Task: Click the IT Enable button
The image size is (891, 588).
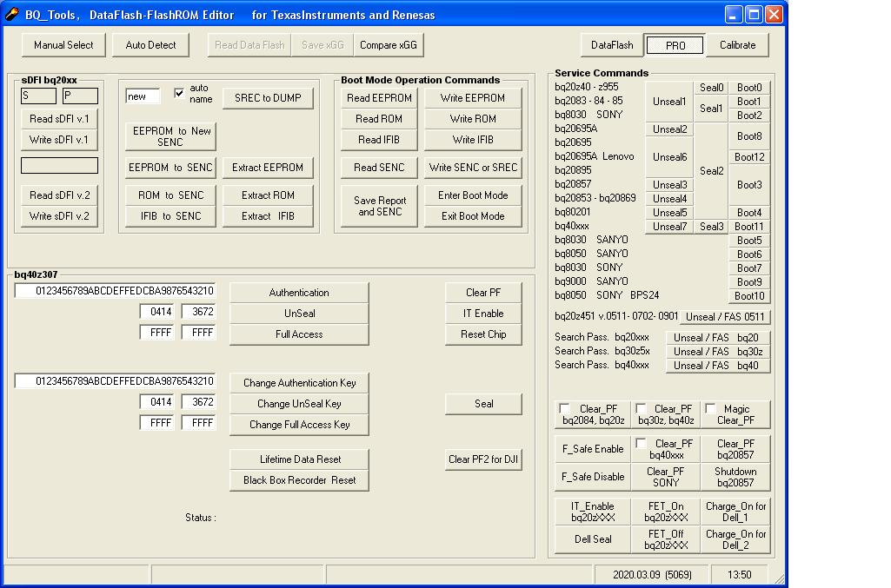Action: coord(483,314)
